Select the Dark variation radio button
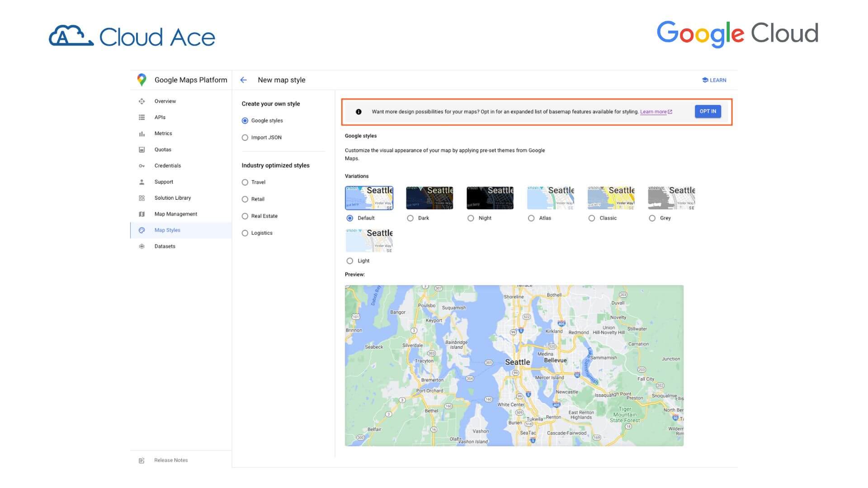 tap(410, 218)
